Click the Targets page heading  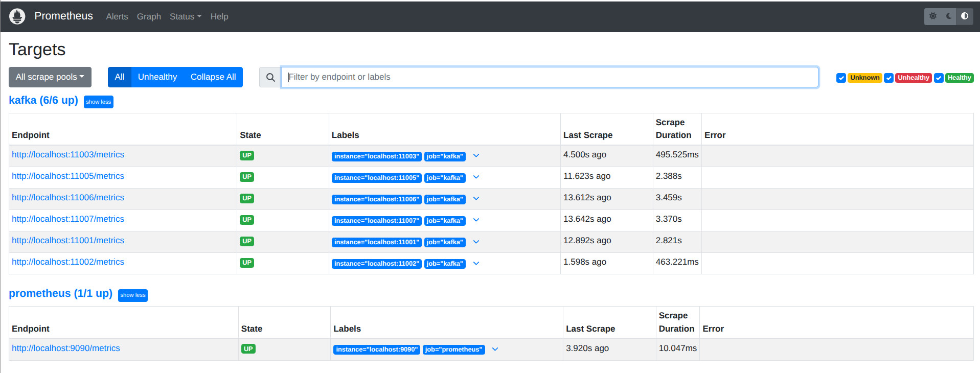pyautogui.click(x=37, y=50)
